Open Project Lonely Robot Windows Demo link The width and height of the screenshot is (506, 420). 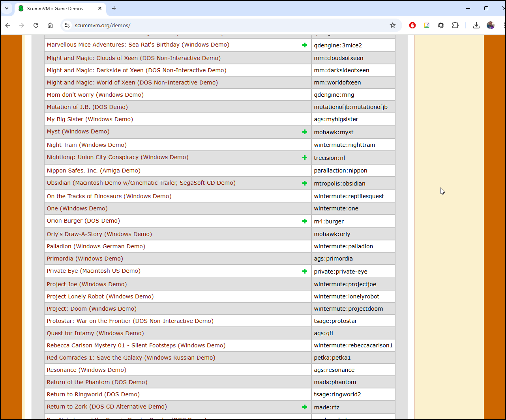(x=100, y=296)
